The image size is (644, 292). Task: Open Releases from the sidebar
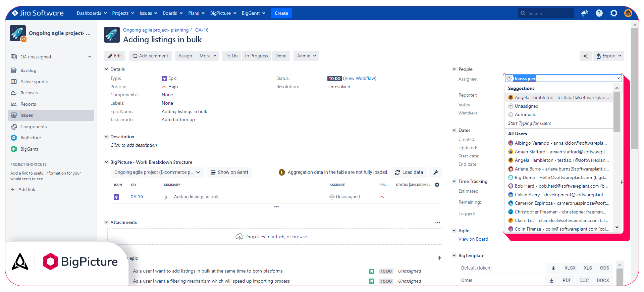[29, 93]
